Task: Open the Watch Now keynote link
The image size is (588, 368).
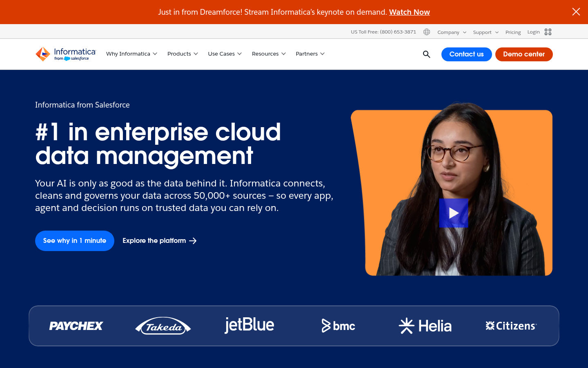Action: coord(409,12)
